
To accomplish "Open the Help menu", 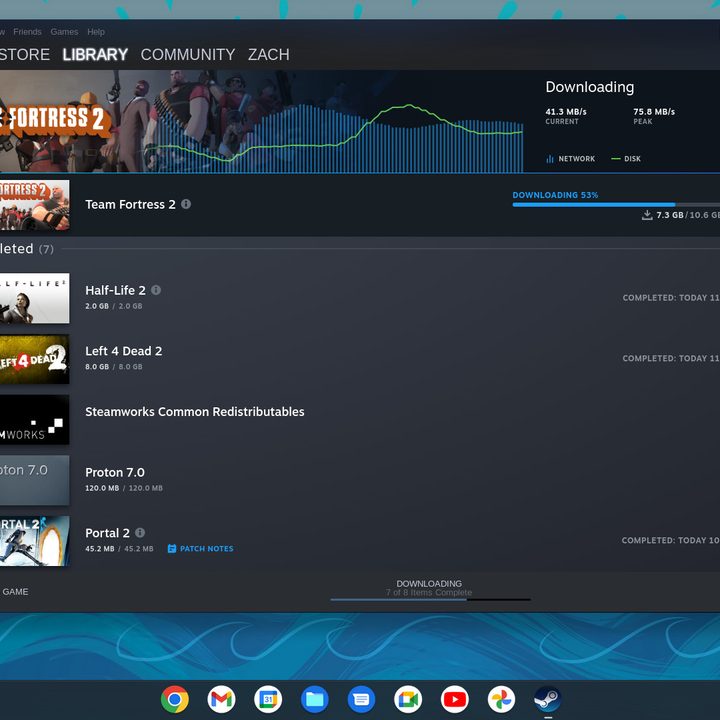I will 96,32.
